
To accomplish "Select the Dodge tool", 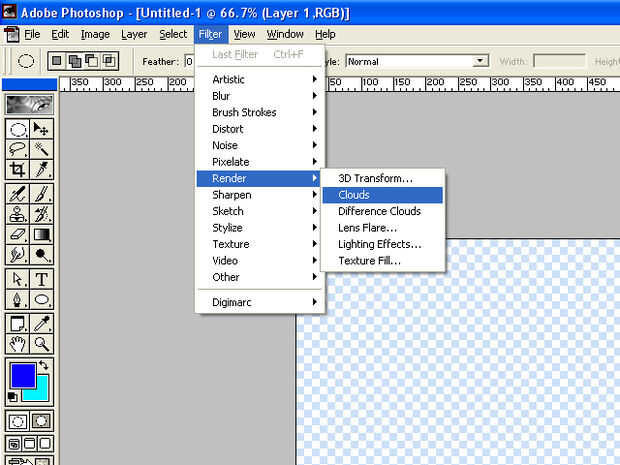I will click(41, 255).
